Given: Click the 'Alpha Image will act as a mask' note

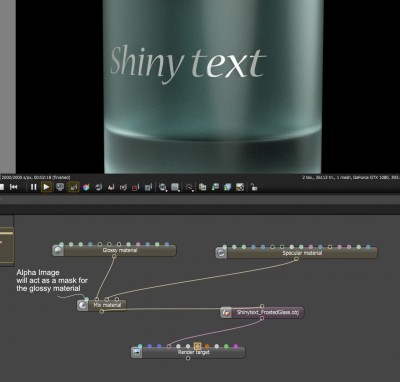Looking at the screenshot, I should pos(52,280).
